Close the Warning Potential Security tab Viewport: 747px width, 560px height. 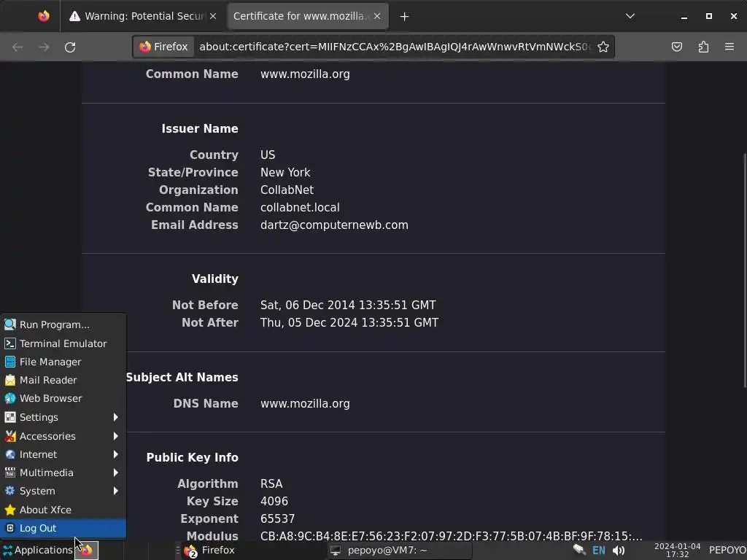pyautogui.click(x=213, y=16)
